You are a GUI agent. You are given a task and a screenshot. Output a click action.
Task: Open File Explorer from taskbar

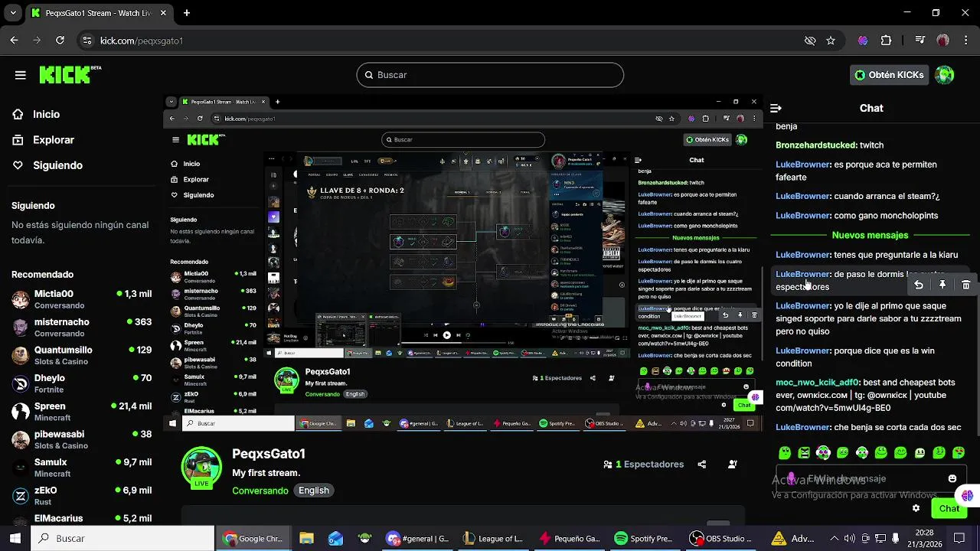point(306,539)
